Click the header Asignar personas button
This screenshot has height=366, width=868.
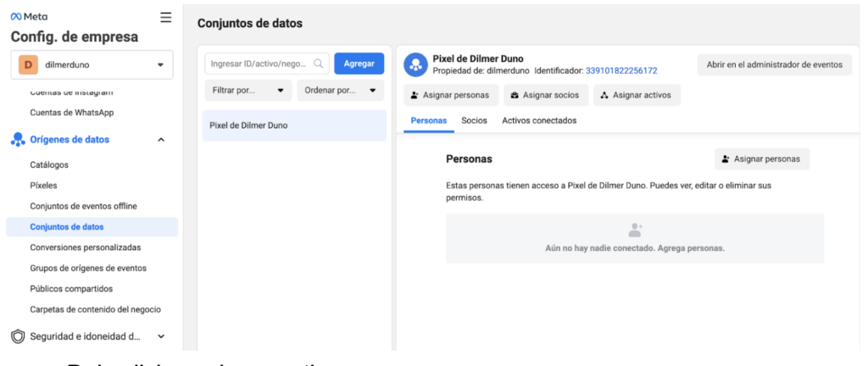451,95
